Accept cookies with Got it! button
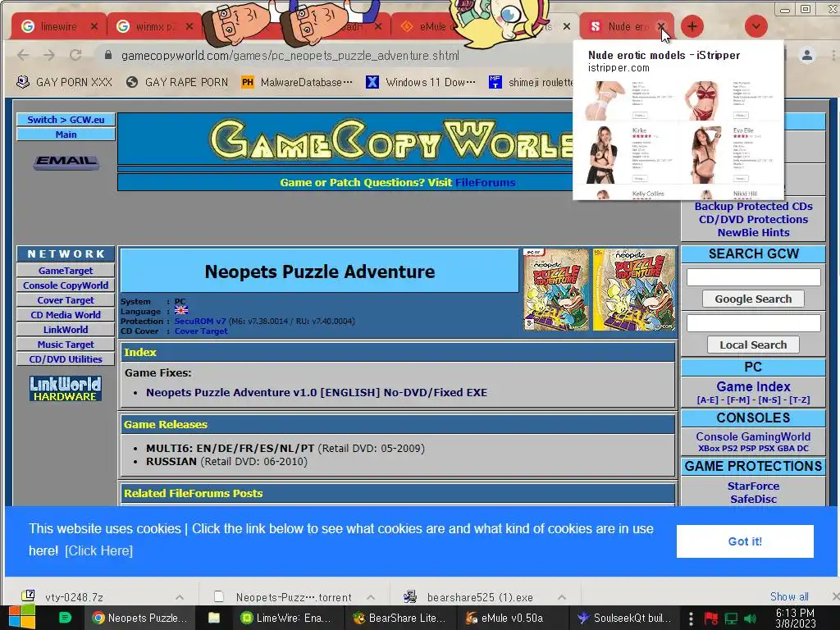 tap(745, 541)
